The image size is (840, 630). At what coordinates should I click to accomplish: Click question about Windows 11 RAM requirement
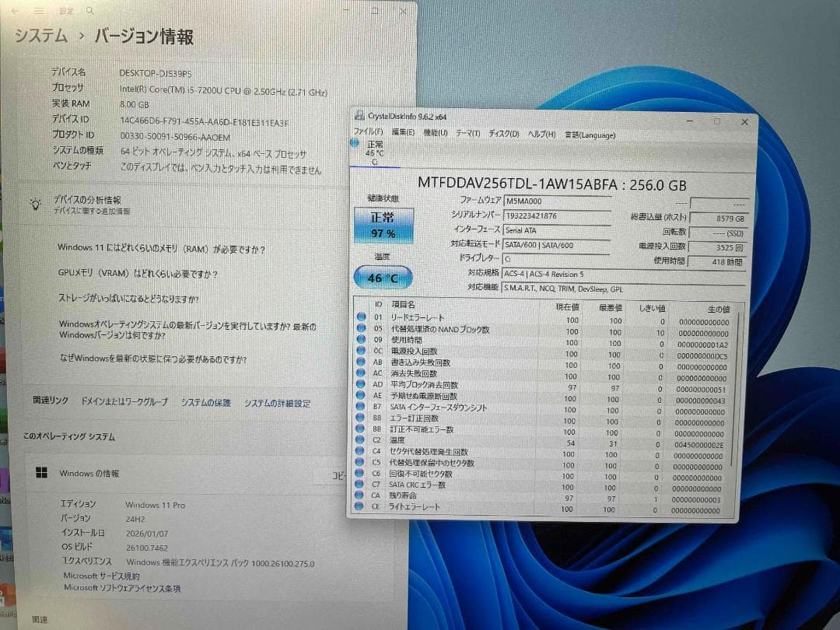tap(161, 249)
